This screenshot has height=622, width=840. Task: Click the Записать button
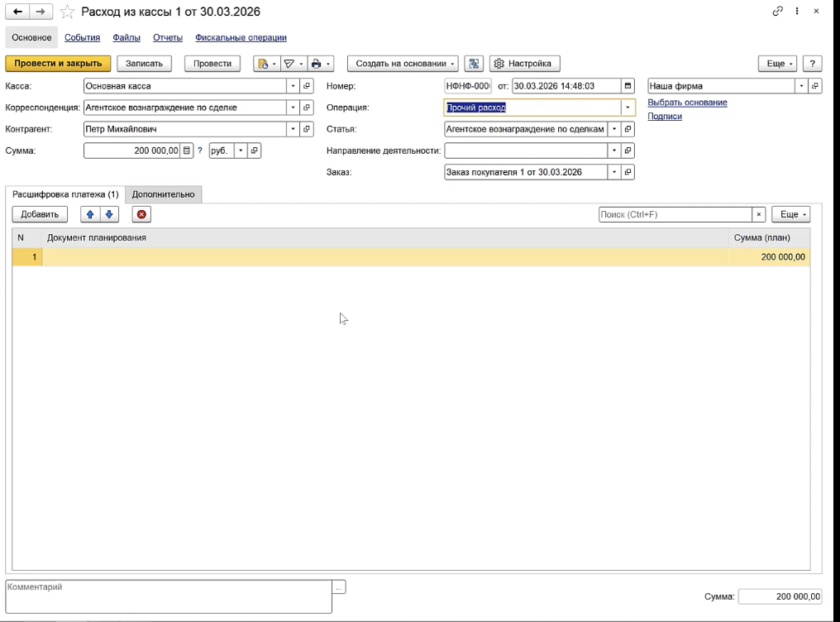point(144,64)
